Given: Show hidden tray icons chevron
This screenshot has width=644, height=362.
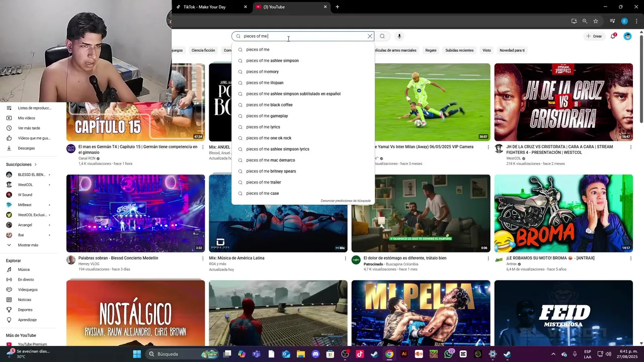Looking at the screenshot, I should (553, 354).
